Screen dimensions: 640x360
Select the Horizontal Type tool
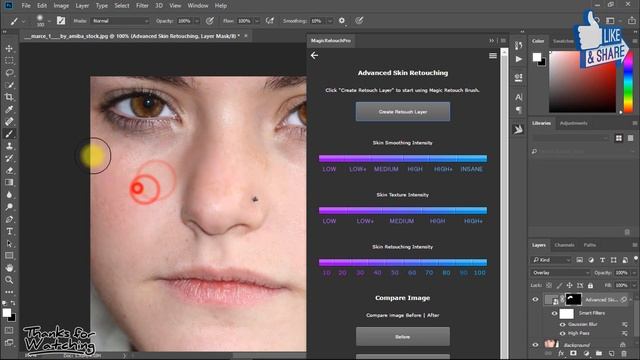coord(9,231)
